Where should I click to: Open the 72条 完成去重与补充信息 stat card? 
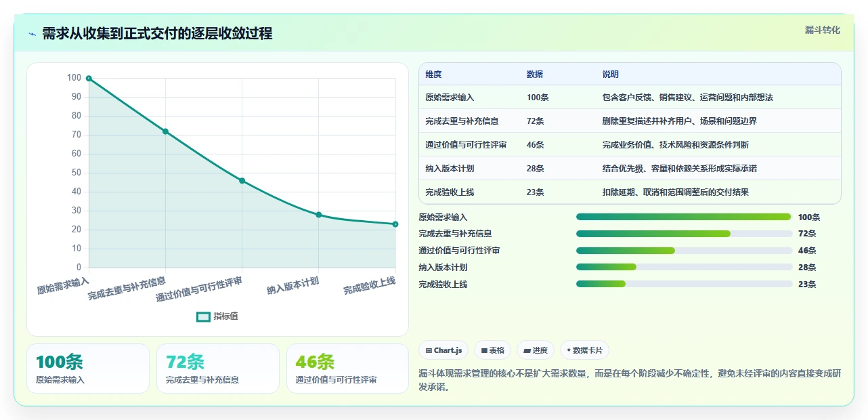click(x=218, y=369)
